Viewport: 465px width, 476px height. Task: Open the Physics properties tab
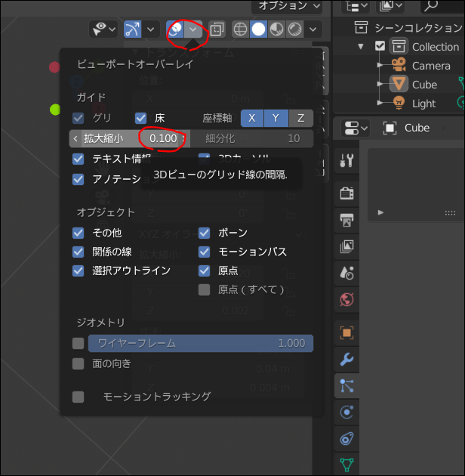(x=346, y=413)
